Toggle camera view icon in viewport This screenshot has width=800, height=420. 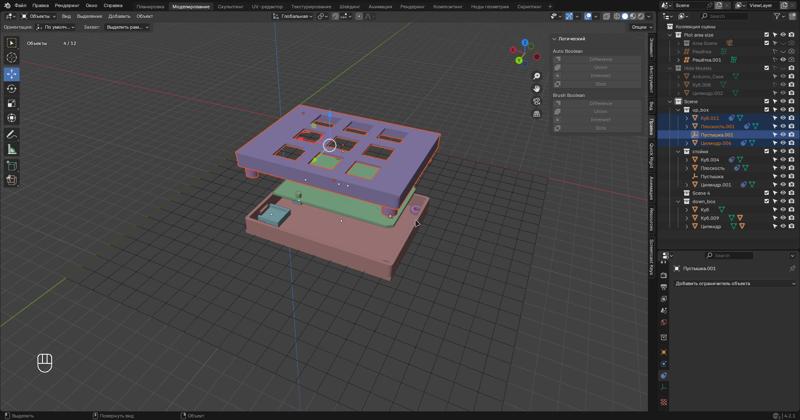click(537, 101)
